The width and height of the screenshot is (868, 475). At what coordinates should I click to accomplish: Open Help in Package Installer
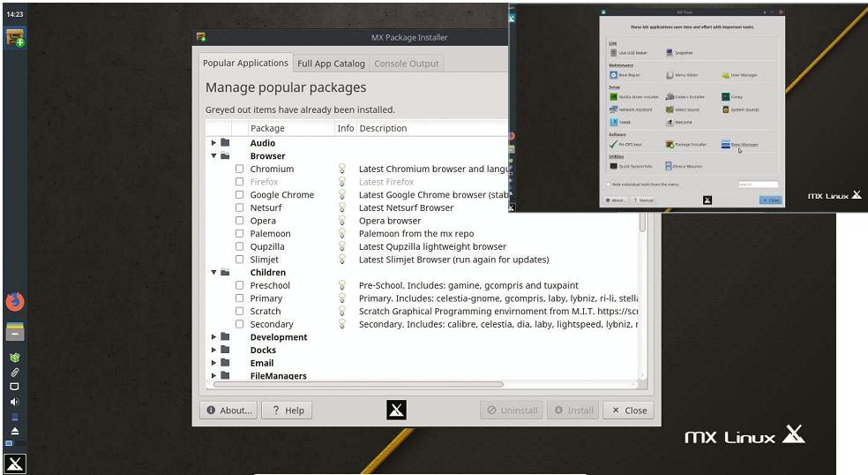(288, 411)
